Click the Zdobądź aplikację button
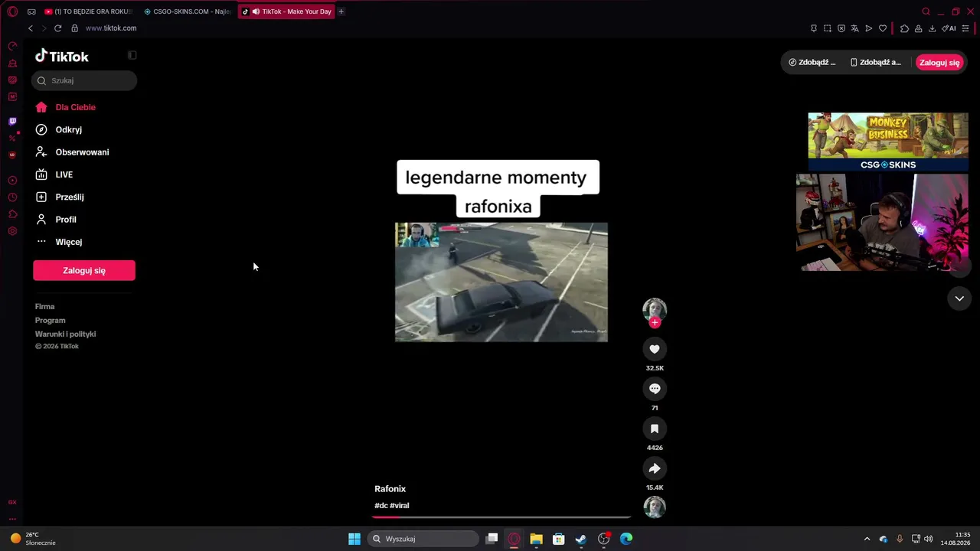Screen dimensions: 980x551 (x=876, y=63)
